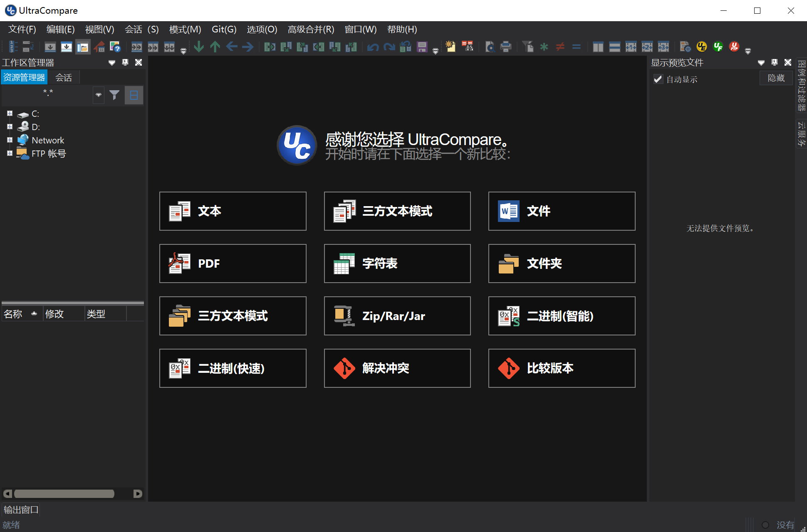807x532 pixels.
Task: Start a 文件夹 comparison
Action: (x=562, y=264)
